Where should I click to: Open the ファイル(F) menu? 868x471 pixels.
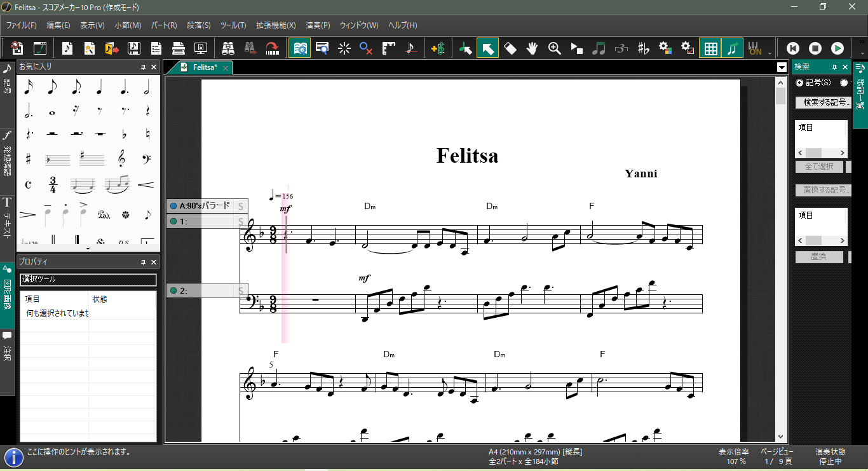(x=22, y=25)
